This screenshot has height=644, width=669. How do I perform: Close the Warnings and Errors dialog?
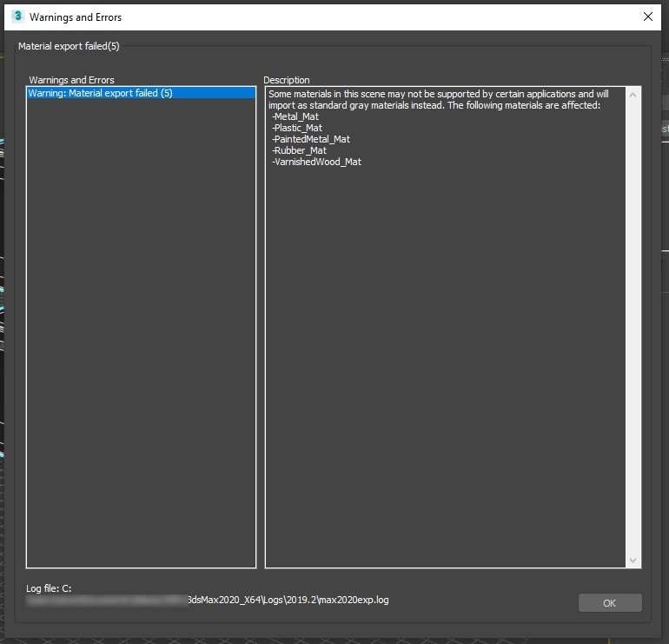[x=647, y=17]
